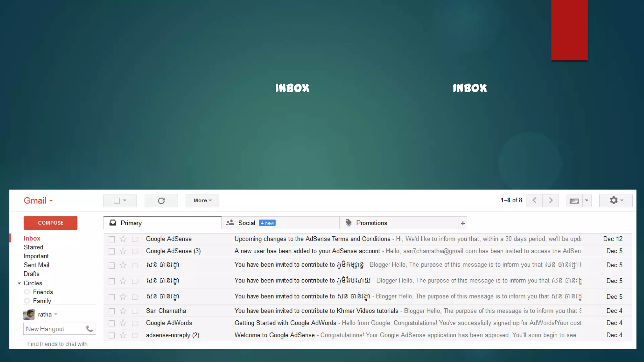
Task: Click the refresh inbox icon
Action: pos(161,200)
